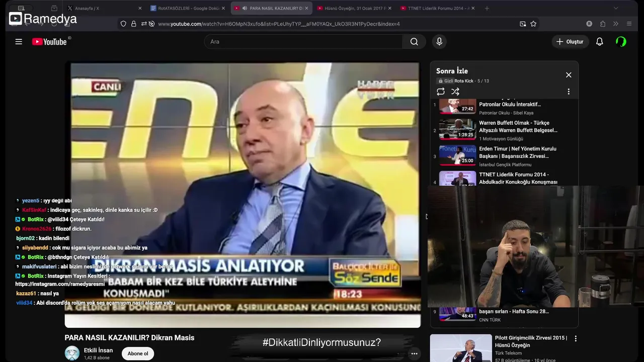
Task: Open the extensions puzzle icon
Action: (603, 24)
